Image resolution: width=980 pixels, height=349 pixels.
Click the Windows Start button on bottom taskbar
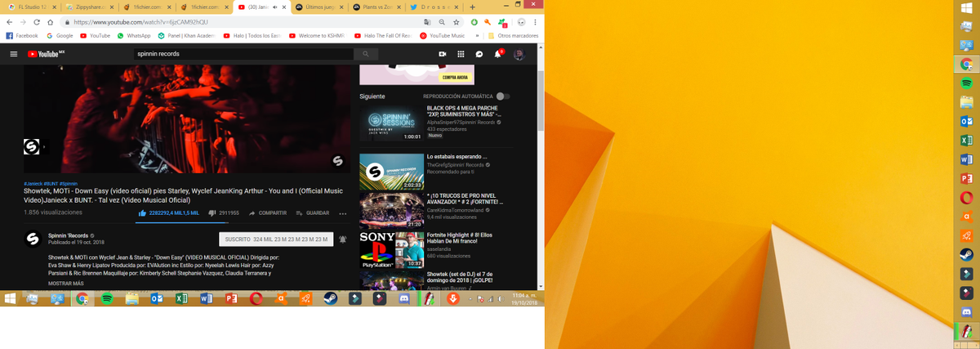[x=10, y=299]
